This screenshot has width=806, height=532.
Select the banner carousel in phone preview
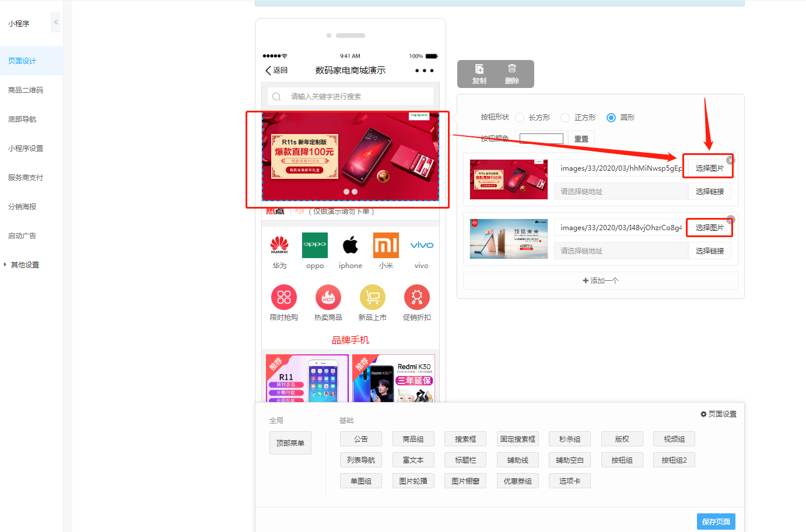(351, 157)
